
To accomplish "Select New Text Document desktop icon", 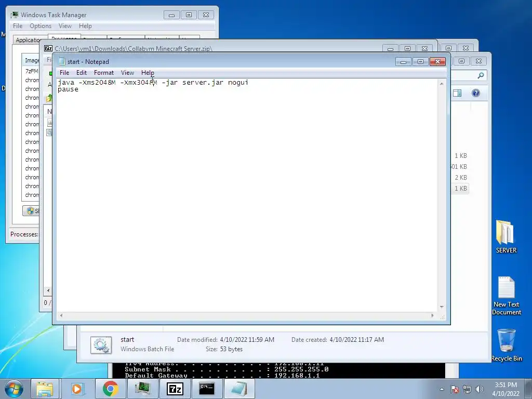I will click(506, 296).
